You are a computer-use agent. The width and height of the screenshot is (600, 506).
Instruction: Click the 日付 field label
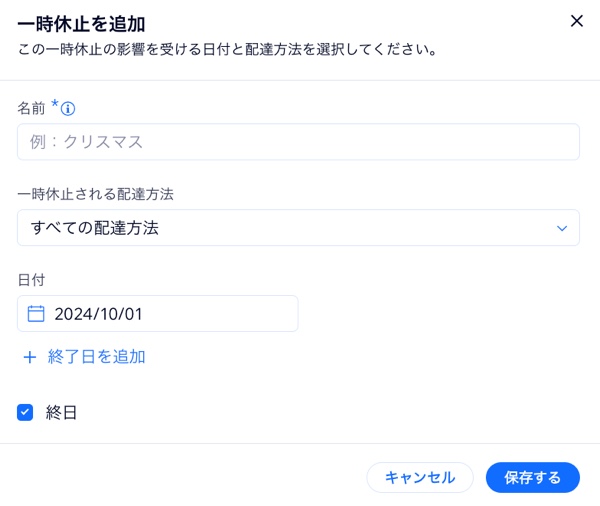click(x=32, y=280)
